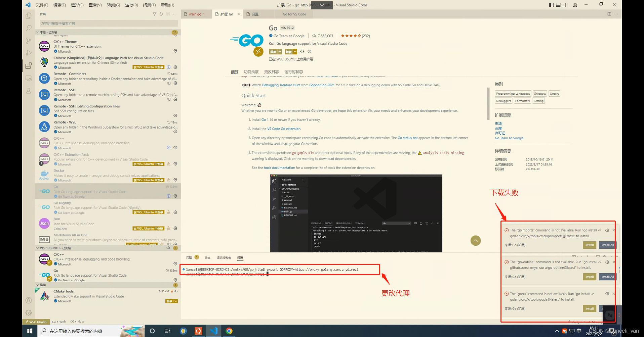Image resolution: width=644 pixels, height=337 pixels.
Task: Split the editor using the top-right icon
Action: click(x=609, y=14)
